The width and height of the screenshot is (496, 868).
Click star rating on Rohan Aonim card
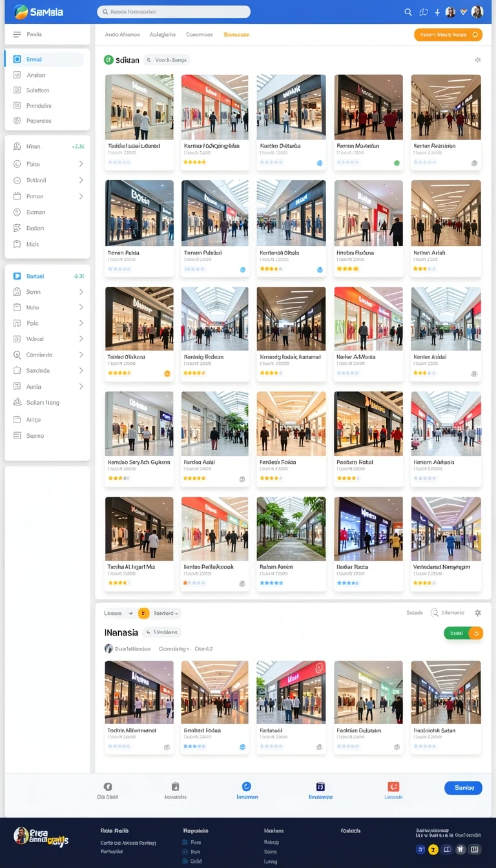point(271,583)
